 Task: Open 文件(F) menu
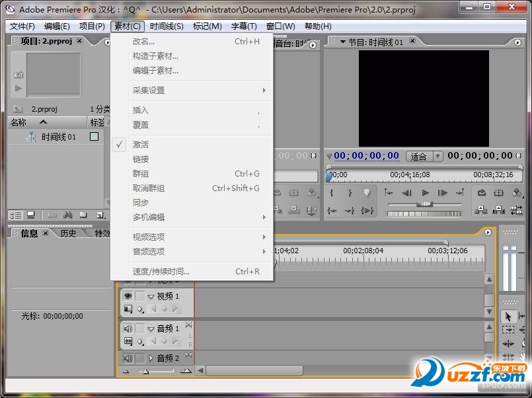coord(22,26)
